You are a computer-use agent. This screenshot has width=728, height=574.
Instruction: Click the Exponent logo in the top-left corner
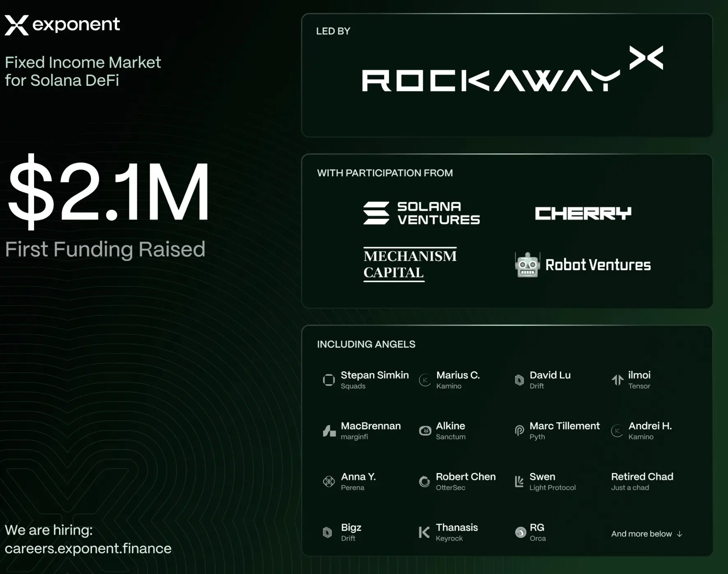62,25
